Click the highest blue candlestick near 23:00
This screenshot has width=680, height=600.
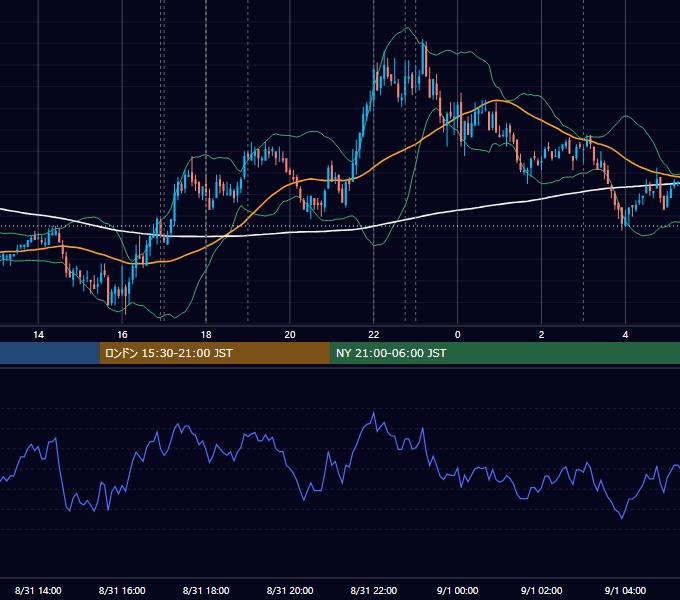click(423, 59)
